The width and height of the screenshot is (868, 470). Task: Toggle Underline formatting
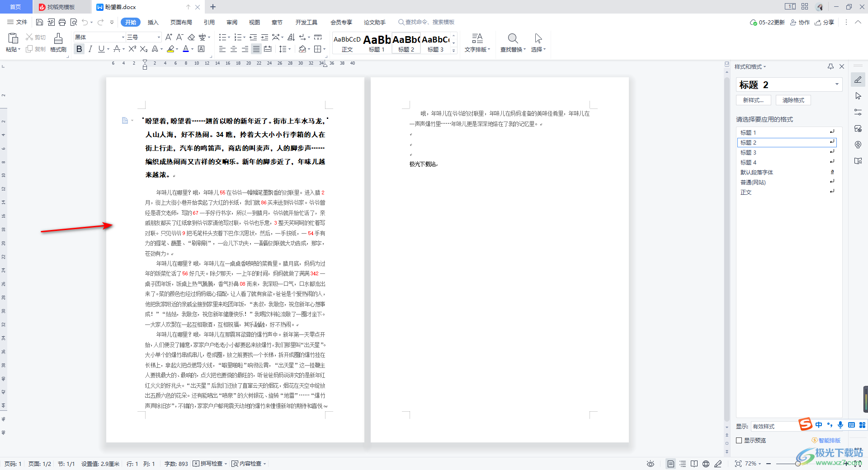101,49
